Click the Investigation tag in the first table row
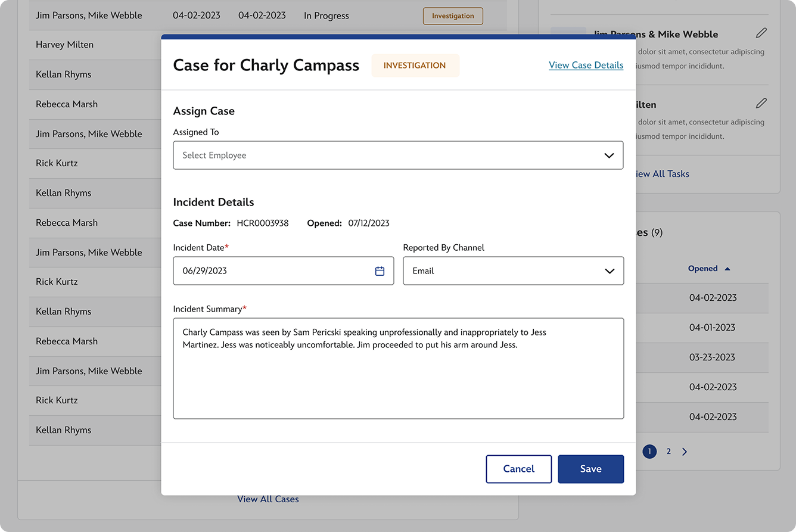The height and width of the screenshot is (532, 796). 453,16
